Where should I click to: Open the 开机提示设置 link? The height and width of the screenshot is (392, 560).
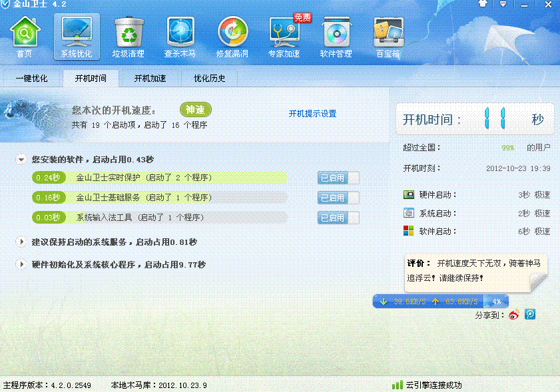[x=312, y=114]
